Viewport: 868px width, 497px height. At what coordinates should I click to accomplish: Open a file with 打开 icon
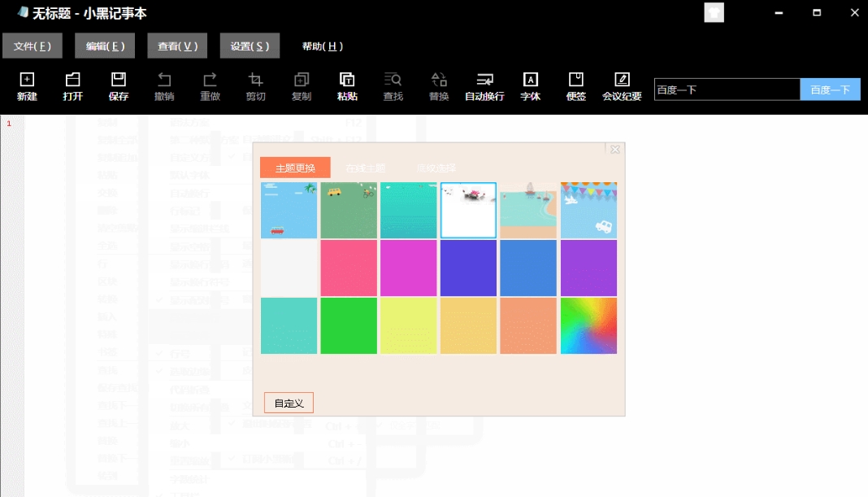pos(72,86)
